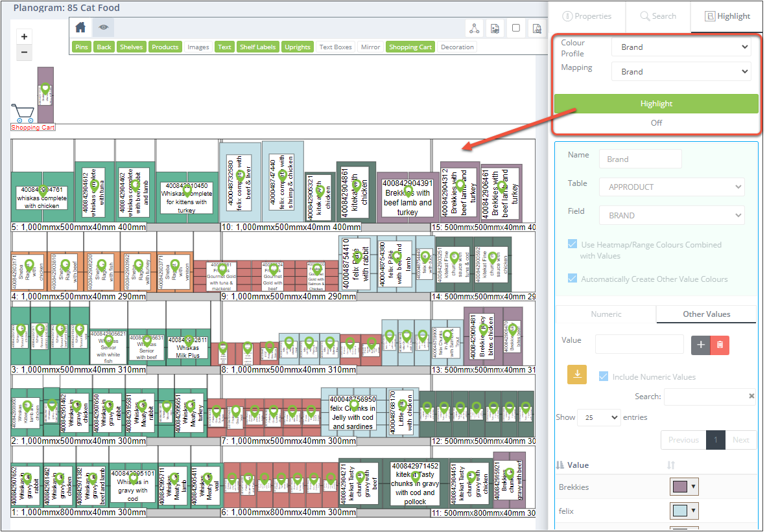767x532 pixels.
Task: Go to Previous page of values
Action: [683, 440]
